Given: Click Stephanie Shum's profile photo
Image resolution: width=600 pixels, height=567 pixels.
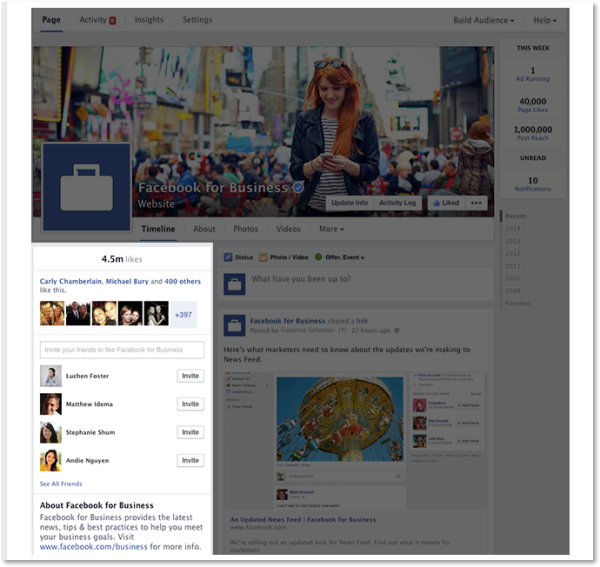Looking at the screenshot, I should pyautogui.click(x=51, y=432).
